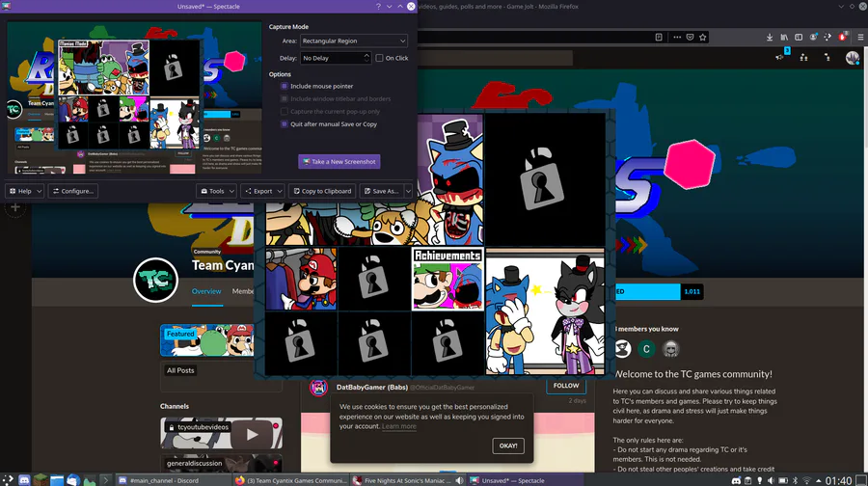
Task: Open the Firefox account icon
Action: [x=813, y=37]
